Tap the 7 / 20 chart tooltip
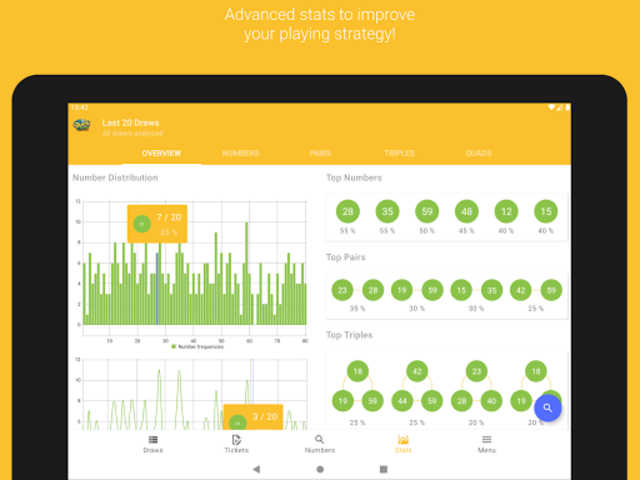640x480 pixels. pyautogui.click(x=157, y=223)
